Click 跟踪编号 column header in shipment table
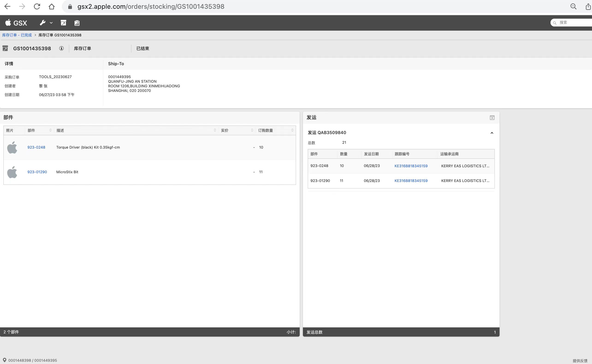The width and height of the screenshot is (592, 364). [x=402, y=154]
